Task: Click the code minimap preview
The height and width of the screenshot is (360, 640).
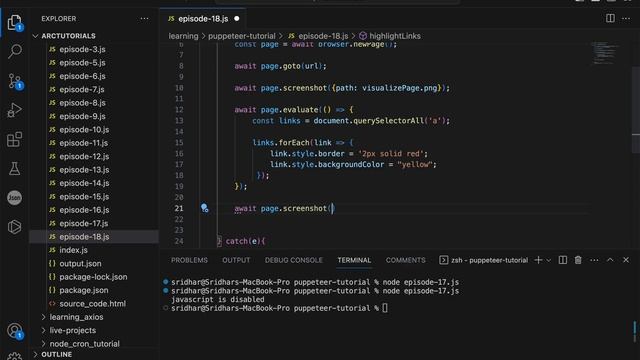Action: (x=604, y=53)
